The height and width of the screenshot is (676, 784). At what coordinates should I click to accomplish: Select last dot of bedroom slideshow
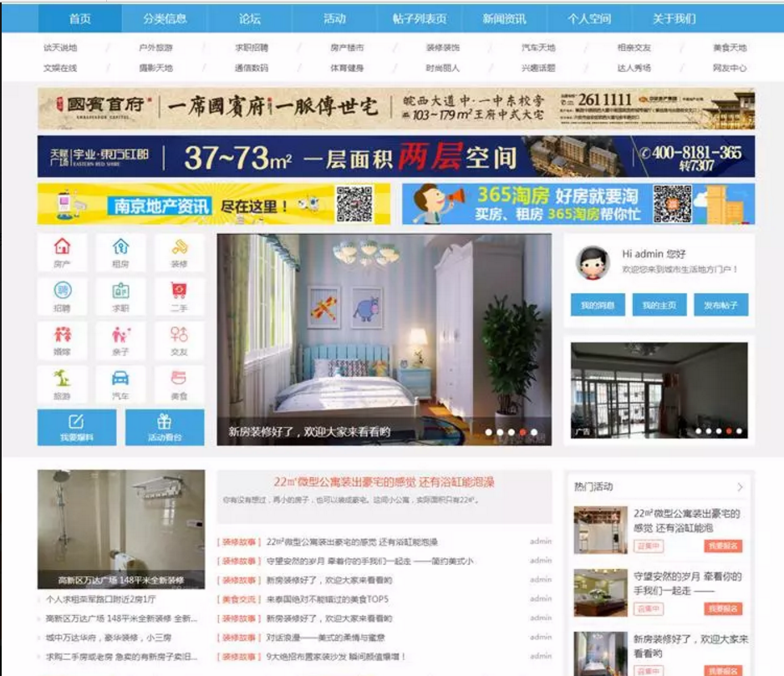point(534,432)
